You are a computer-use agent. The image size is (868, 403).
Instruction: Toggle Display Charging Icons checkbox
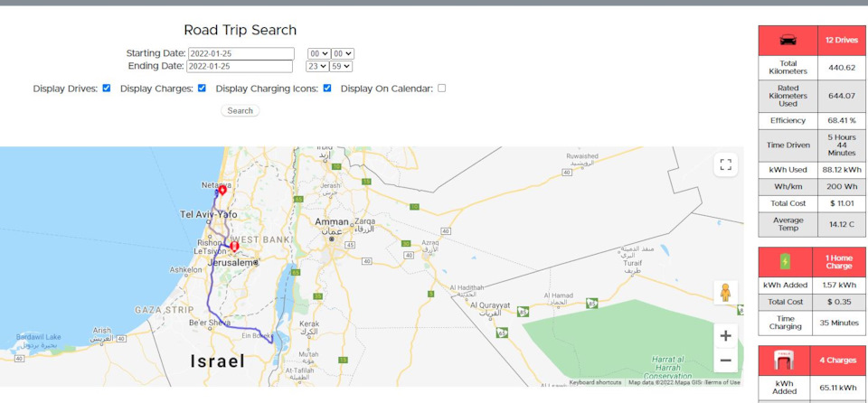pyautogui.click(x=327, y=89)
